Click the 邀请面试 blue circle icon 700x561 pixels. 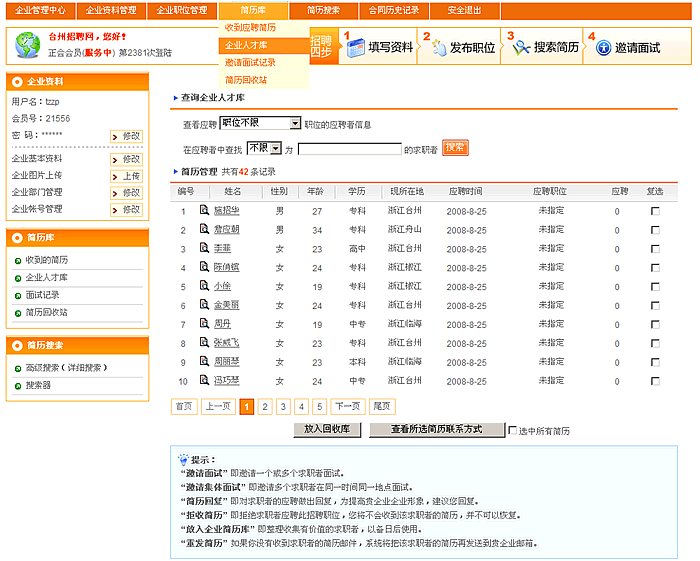[x=603, y=47]
